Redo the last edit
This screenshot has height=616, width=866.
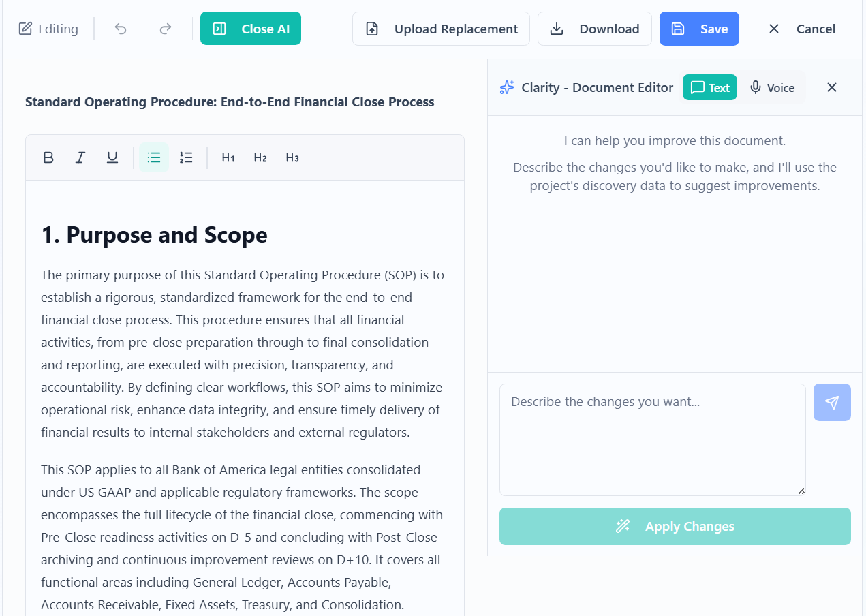(165, 29)
